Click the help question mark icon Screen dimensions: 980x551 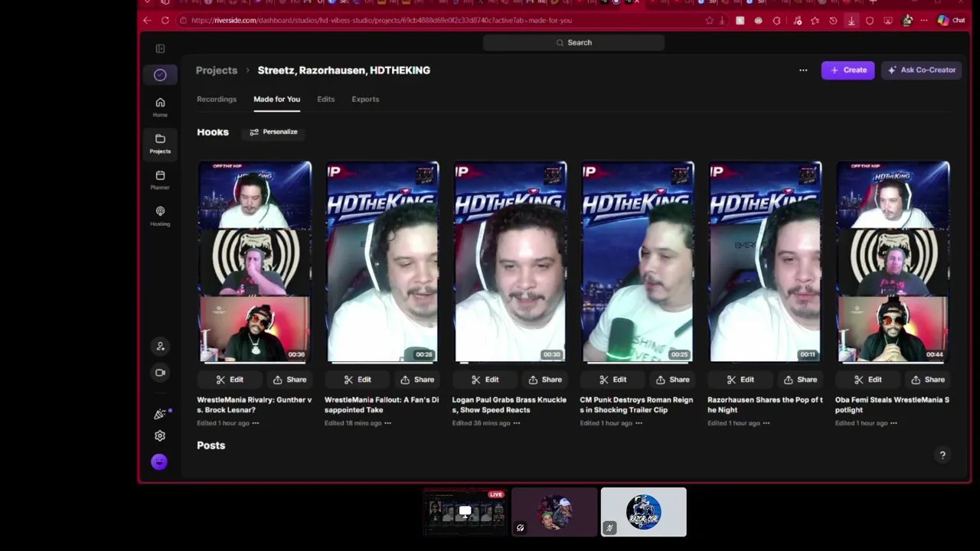[942, 455]
